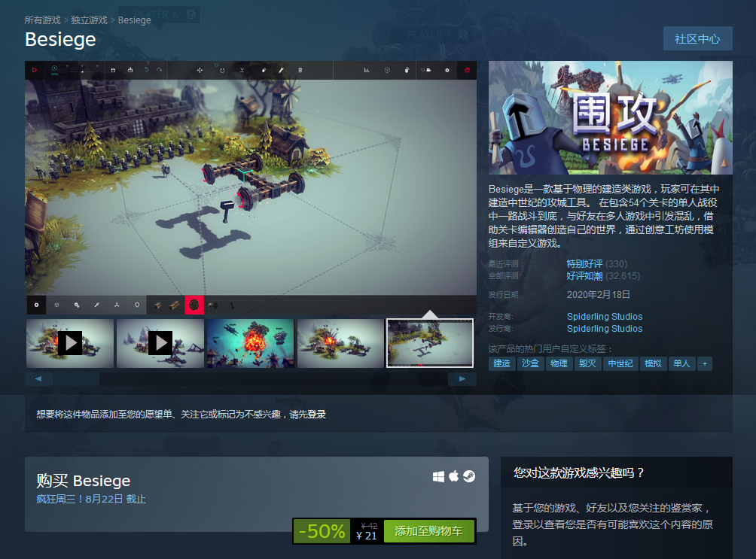Select the rotate tool icon
Screen dimensions: 756x559
click(x=222, y=69)
